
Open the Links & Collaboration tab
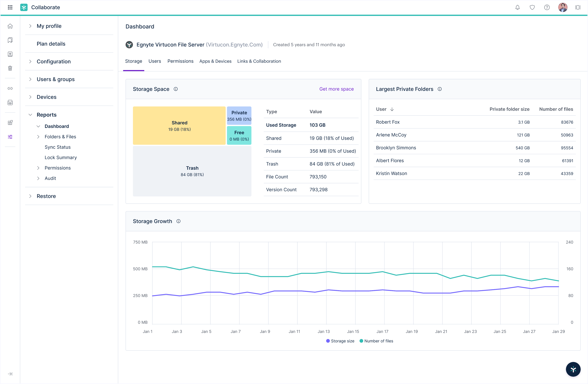259,61
